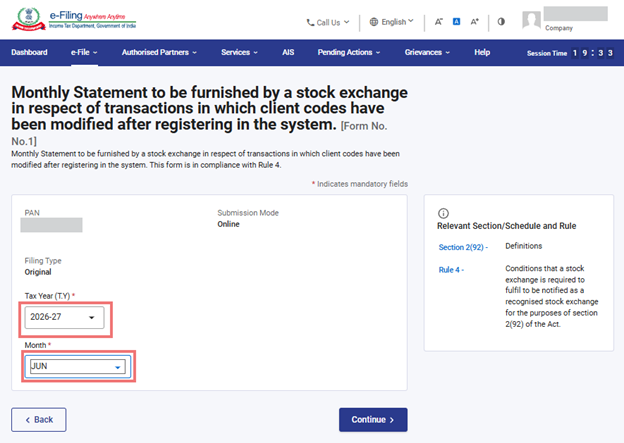The height and width of the screenshot is (443, 624).
Task: Toggle the high contrast mode icon
Action: point(501,21)
